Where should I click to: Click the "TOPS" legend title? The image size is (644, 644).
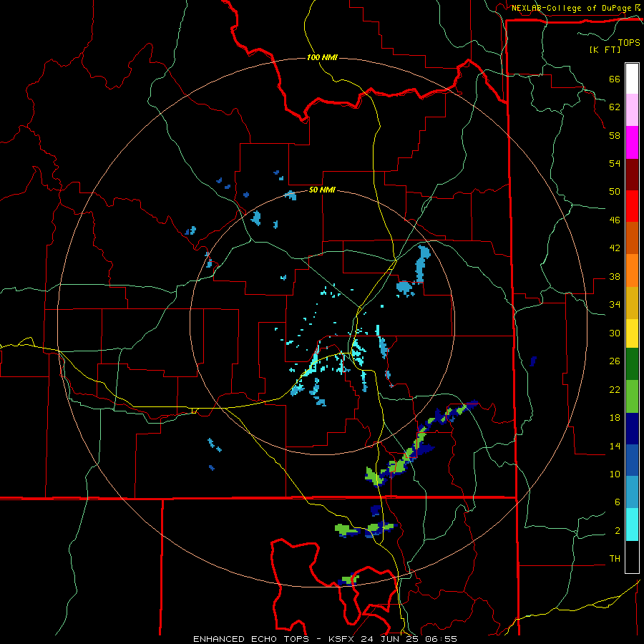pos(629,42)
